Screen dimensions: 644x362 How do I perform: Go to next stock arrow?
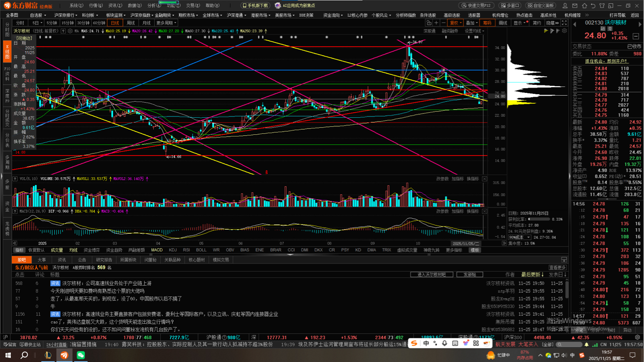(x=640, y=24)
